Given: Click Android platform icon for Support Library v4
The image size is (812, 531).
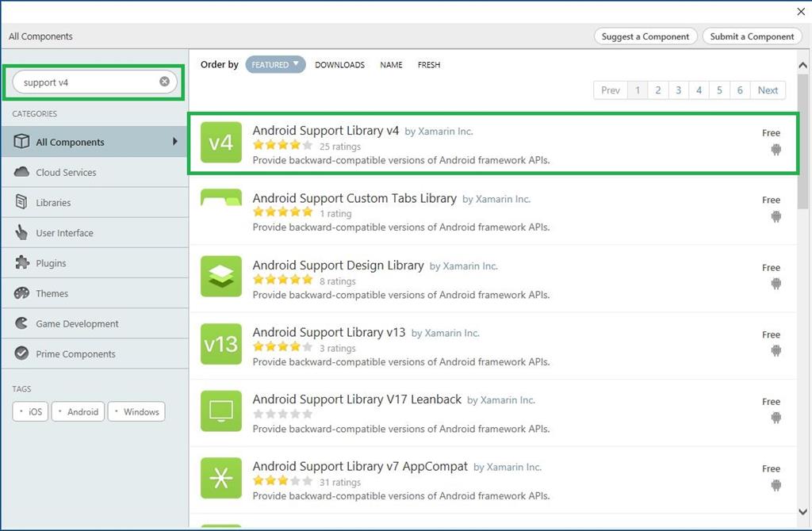Looking at the screenshot, I should 776,150.
